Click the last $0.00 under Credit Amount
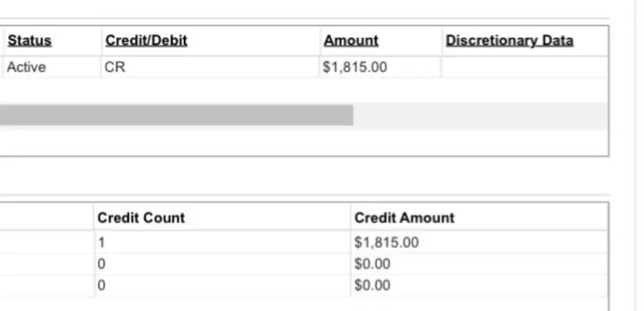Viewport: 644px width, 311px height. point(372,285)
